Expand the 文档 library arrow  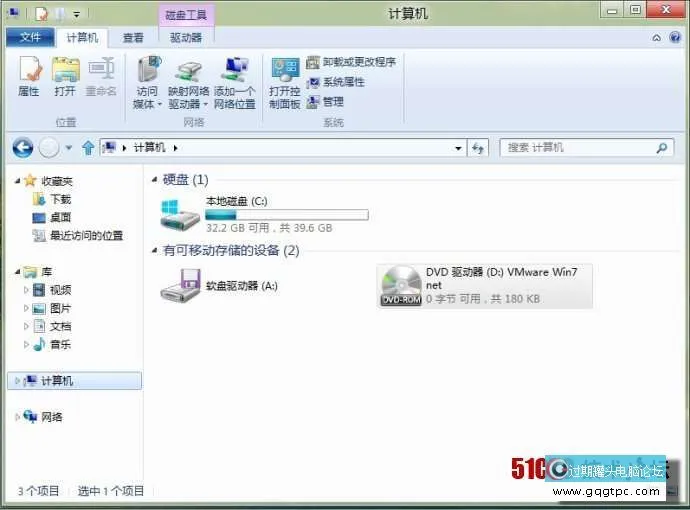coord(26,326)
